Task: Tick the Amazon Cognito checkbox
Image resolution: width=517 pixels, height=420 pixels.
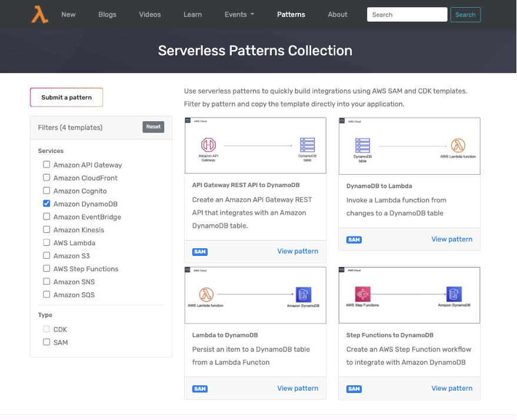Action: pyautogui.click(x=46, y=191)
